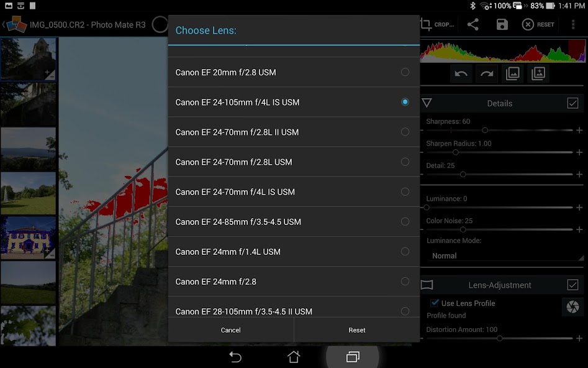Click the Reset button in lens dialog
Image resolution: width=588 pixels, height=368 pixels.
pos(357,330)
